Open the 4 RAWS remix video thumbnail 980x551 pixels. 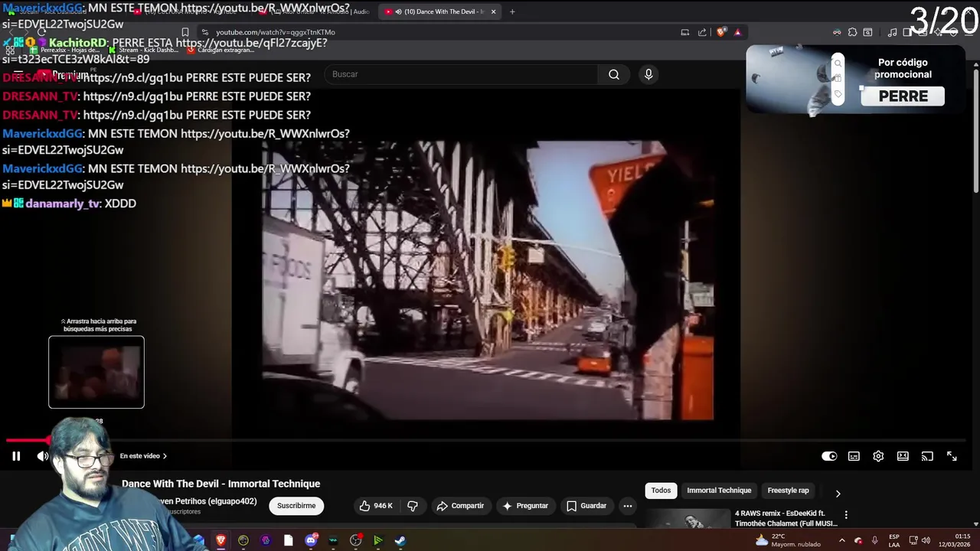[687, 519]
